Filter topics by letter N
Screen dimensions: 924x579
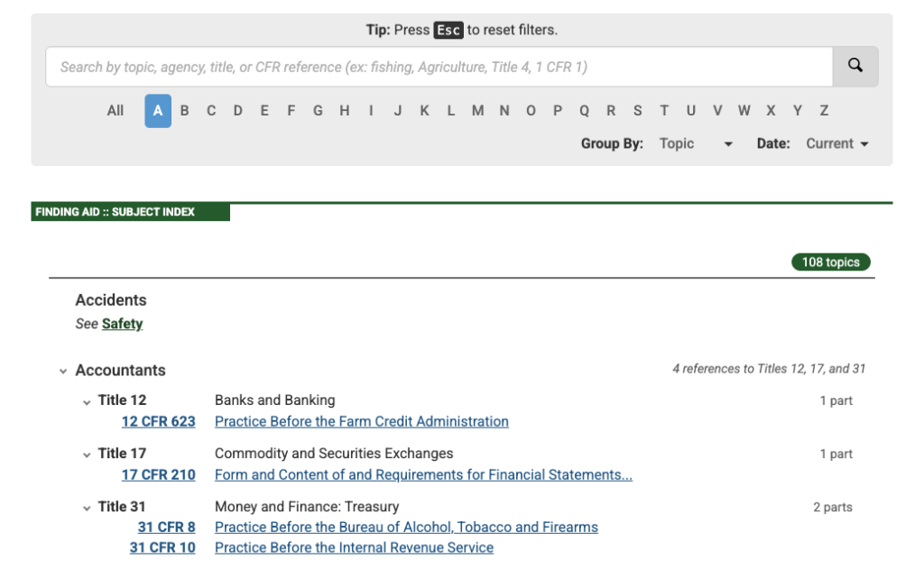[504, 111]
